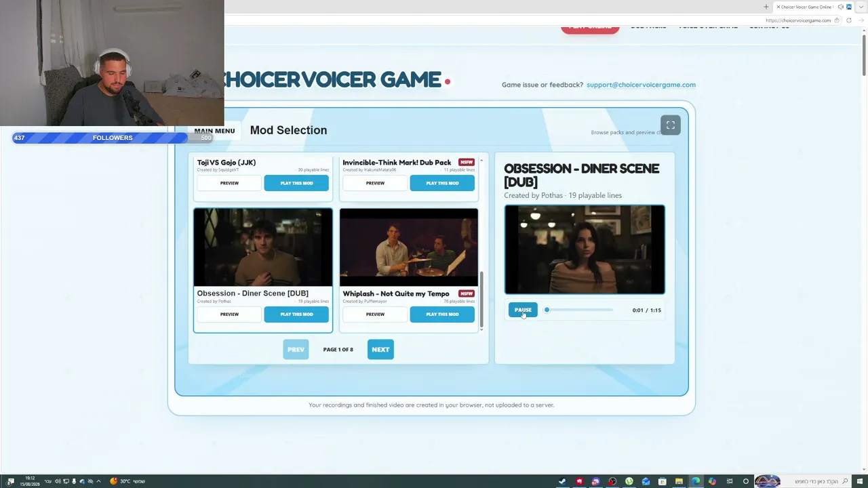Open Task View on the taskbar

pos(730,481)
